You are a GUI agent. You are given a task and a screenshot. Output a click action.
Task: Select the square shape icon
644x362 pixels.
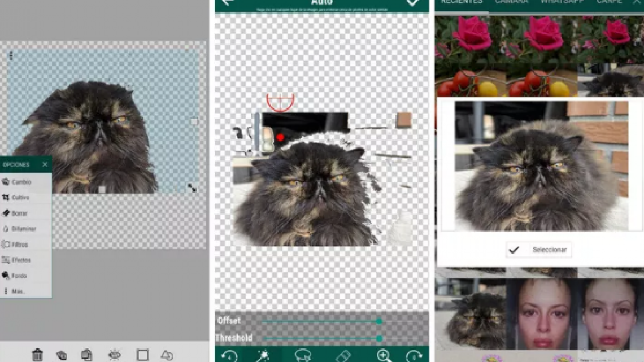click(x=143, y=355)
